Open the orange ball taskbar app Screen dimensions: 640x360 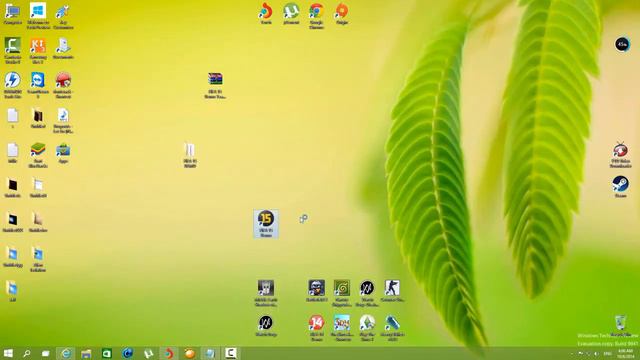(x=189, y=353)
